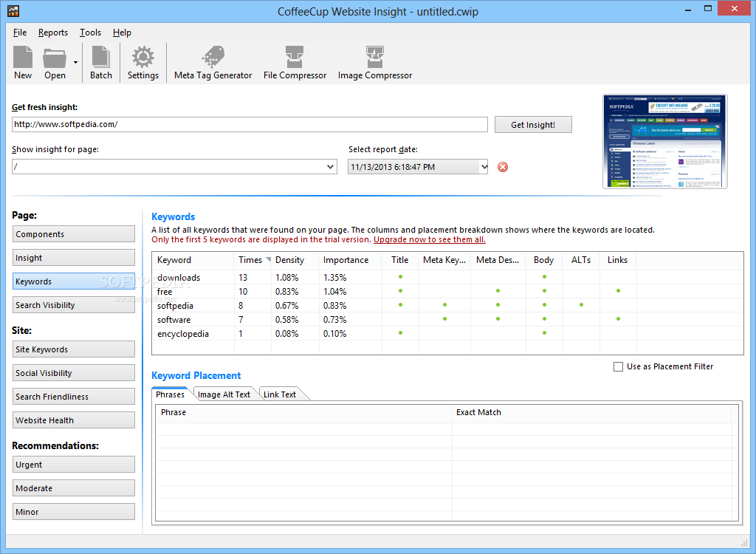Select the 'software' keyword row
This screenshot has width=756, height=554.
pos(447,319)
